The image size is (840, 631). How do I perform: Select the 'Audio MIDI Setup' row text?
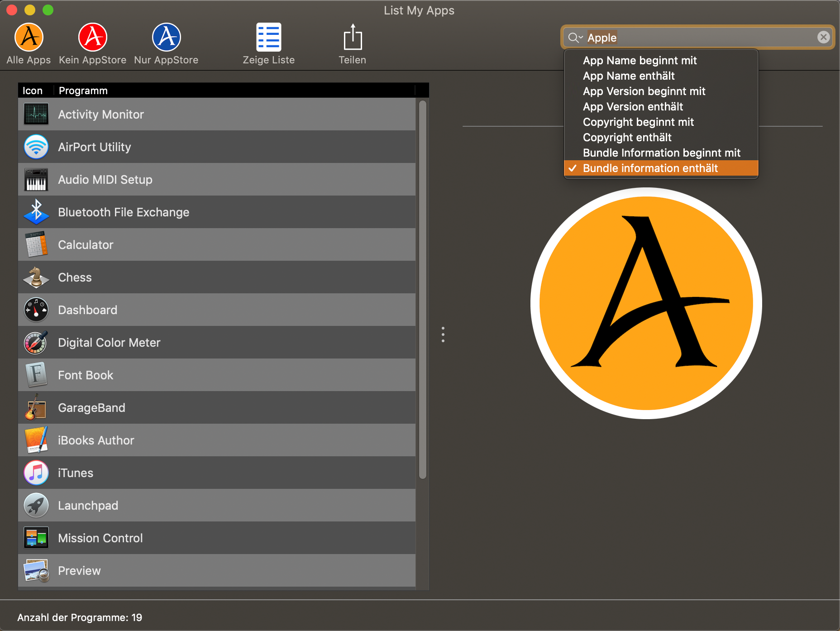pyautogui.click(x=105, y=180)
